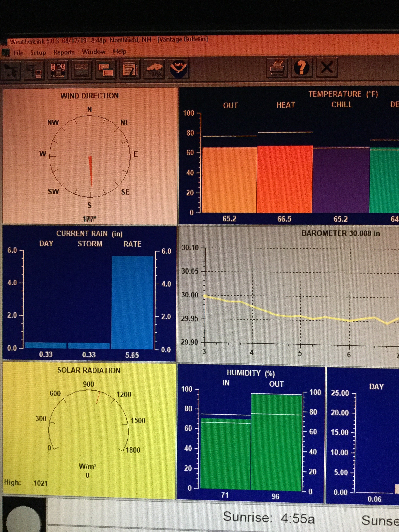
Task: Click the WIND DIRECTION heading
Action: click(89, 96)
